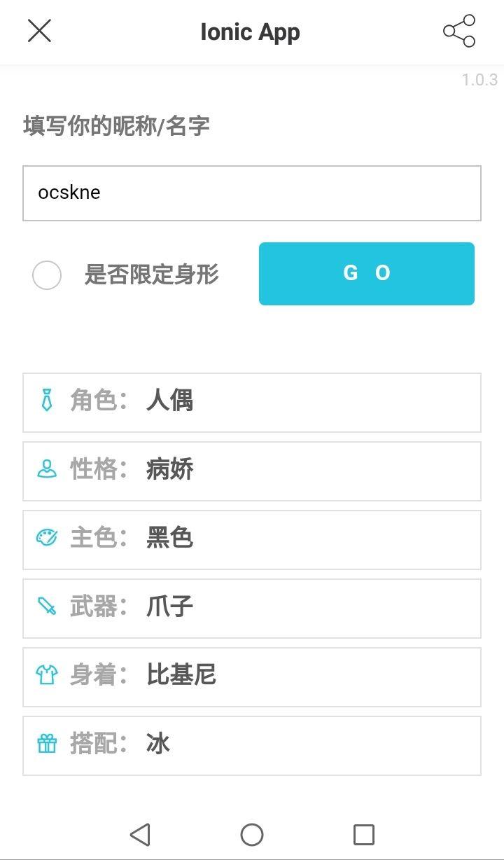The height and width of the screenshot is (860, 504).
Task: Select the 搭配: 冰 result row
Action: [252, 746]
